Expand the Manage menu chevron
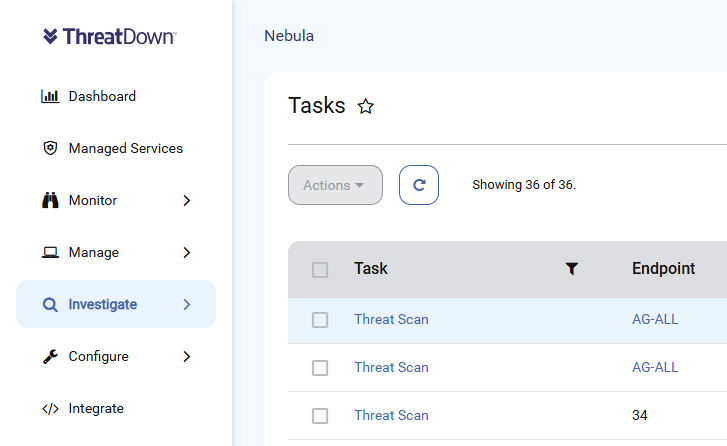 186,252
